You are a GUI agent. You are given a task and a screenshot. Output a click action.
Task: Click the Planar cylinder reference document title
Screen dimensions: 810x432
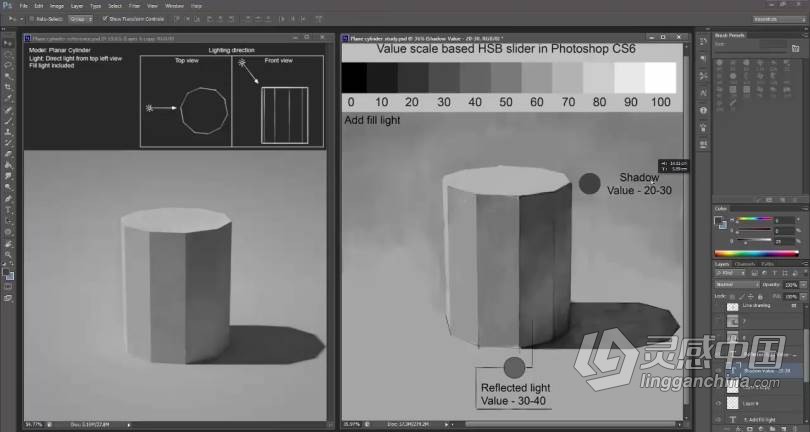[x=101, y=38]
